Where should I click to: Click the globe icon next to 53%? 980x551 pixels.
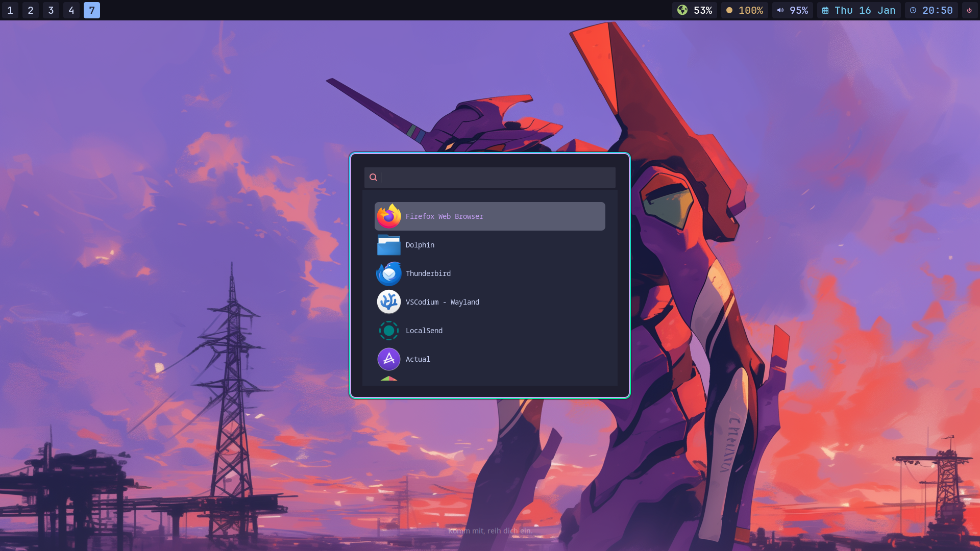pos(682,10)
